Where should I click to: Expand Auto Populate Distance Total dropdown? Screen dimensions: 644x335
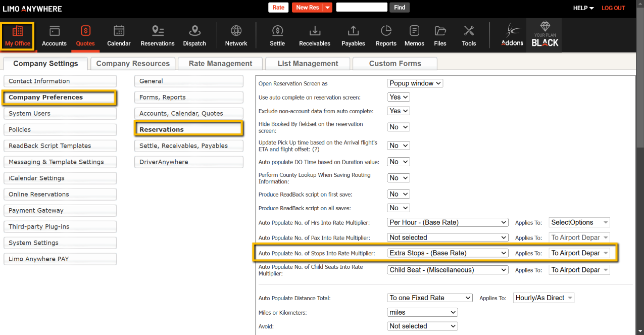click(430, 298)
